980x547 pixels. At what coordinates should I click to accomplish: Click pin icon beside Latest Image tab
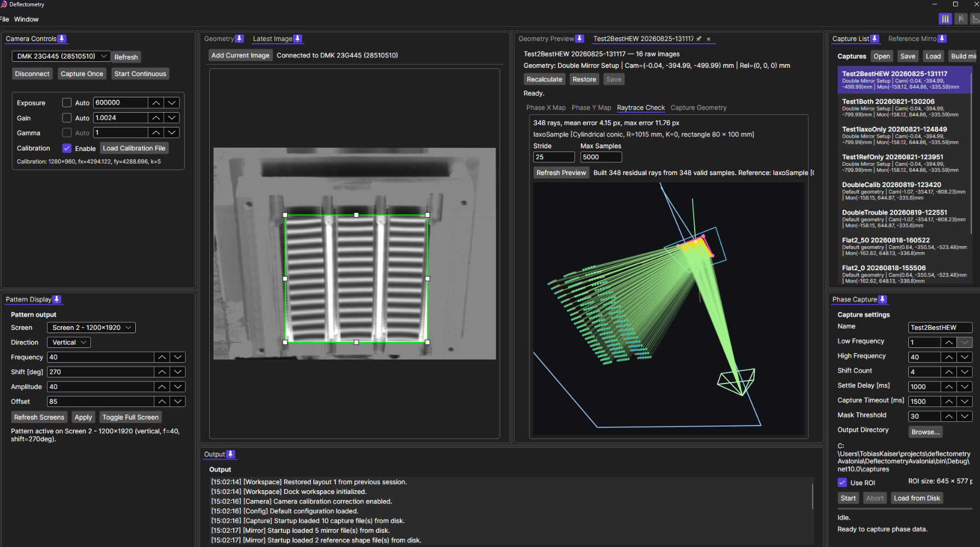point(297,39)
